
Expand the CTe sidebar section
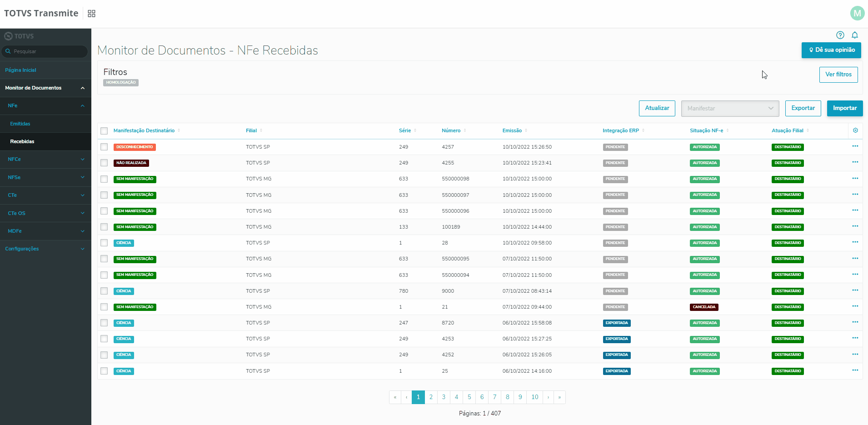pos(45,195)
